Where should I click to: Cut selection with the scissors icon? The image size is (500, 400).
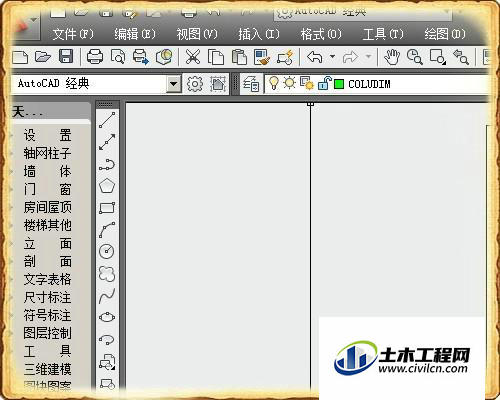pyautogui.click(x=193, y=57)
